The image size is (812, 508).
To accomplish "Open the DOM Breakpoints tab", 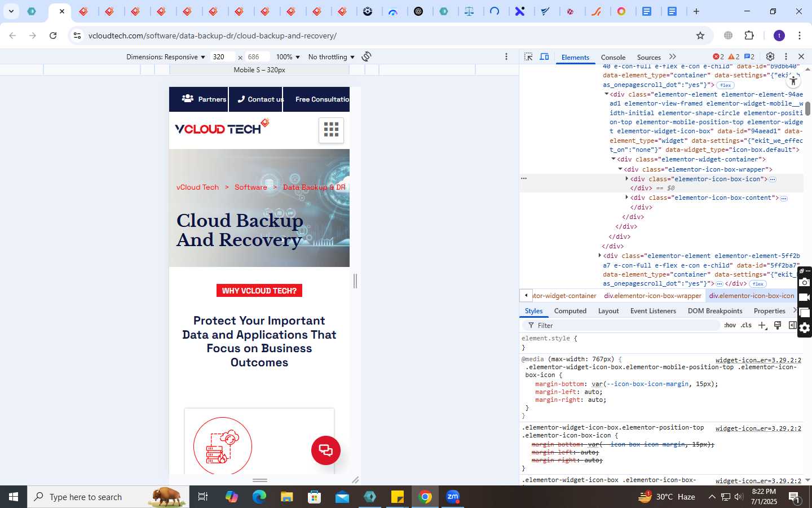I will click(x=715, y=311).
